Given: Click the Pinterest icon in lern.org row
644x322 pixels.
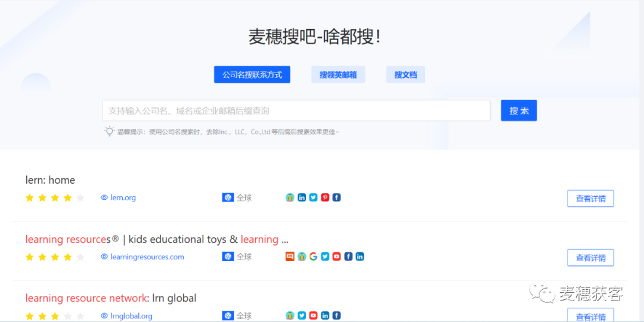Looking at the screenshot, I should 325,197.
